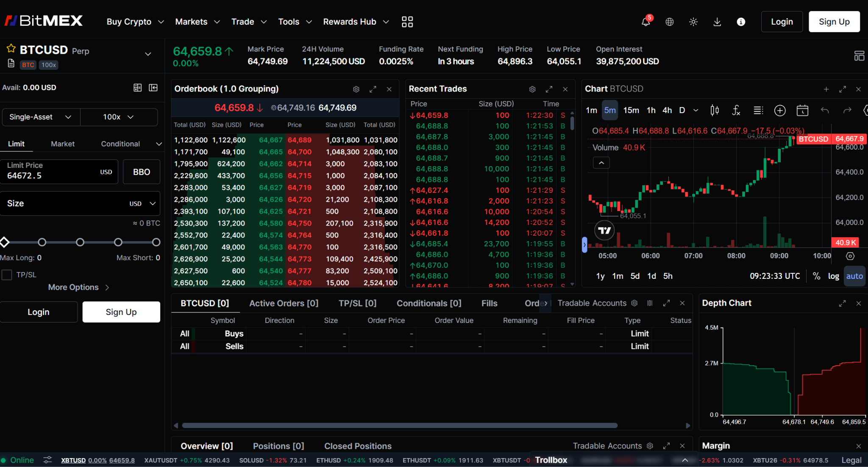Open Buy Crypto dropdown menu
Screen dimensions: 868x467
point(135,22)
